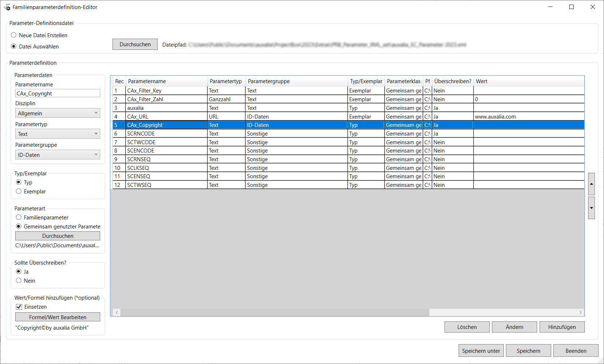Open the Parametergruppe dropdown
The height and width of the screenshot is (364, 604).
58,155
